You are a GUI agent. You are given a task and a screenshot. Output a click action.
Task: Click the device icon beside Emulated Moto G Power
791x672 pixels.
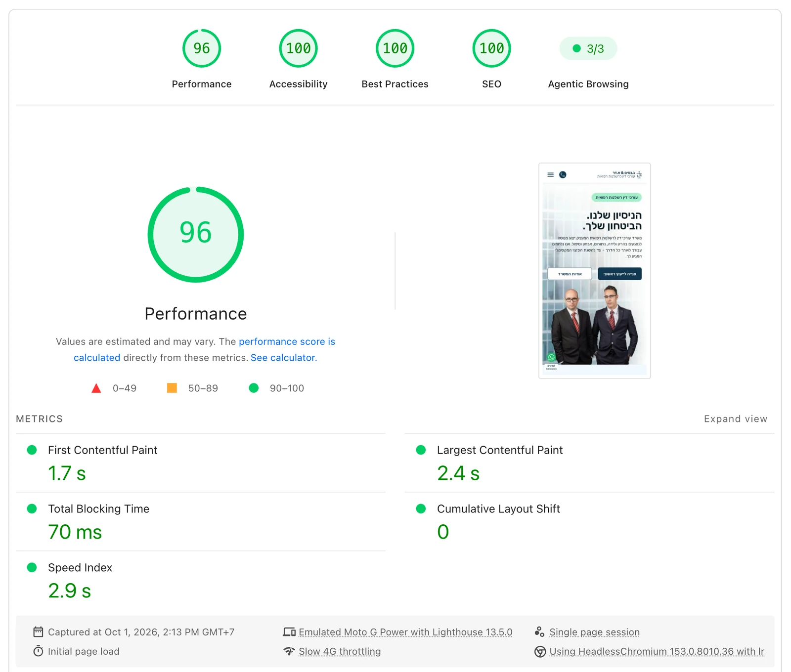click(x=289, y=632)
